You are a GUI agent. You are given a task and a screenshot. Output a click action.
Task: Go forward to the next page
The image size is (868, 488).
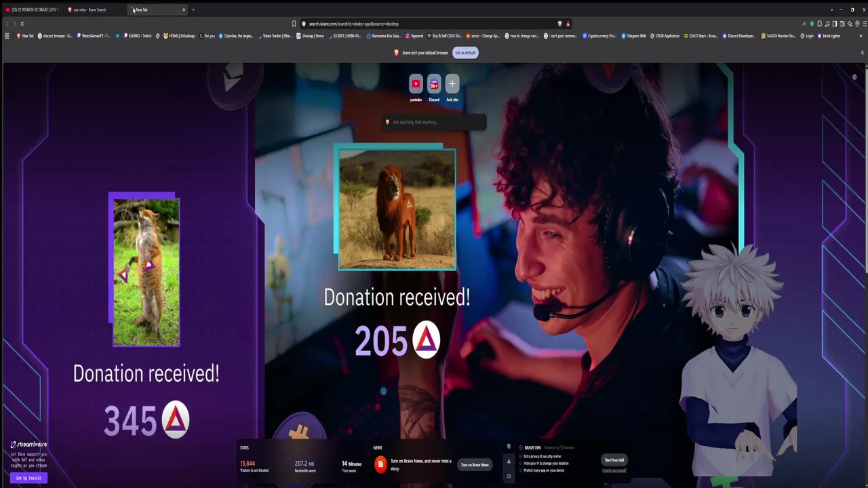(14, 24)
